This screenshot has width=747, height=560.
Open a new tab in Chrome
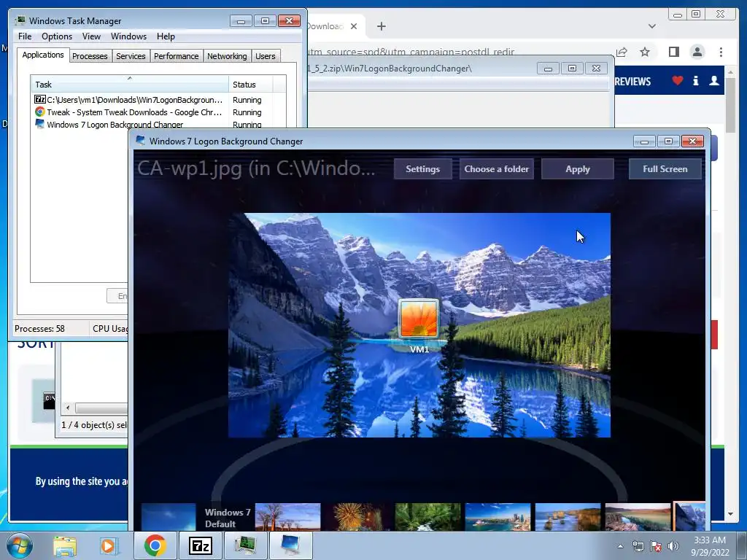(x=381, y=26)
